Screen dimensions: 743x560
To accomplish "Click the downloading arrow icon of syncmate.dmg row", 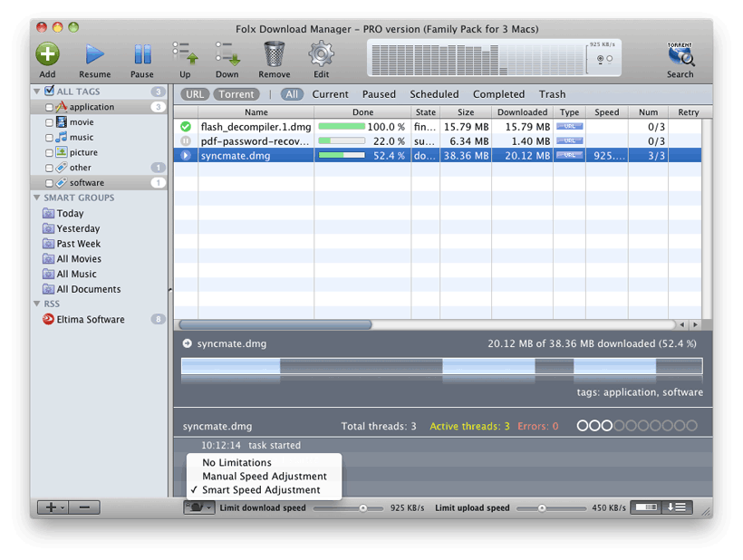I will point(186,155).
